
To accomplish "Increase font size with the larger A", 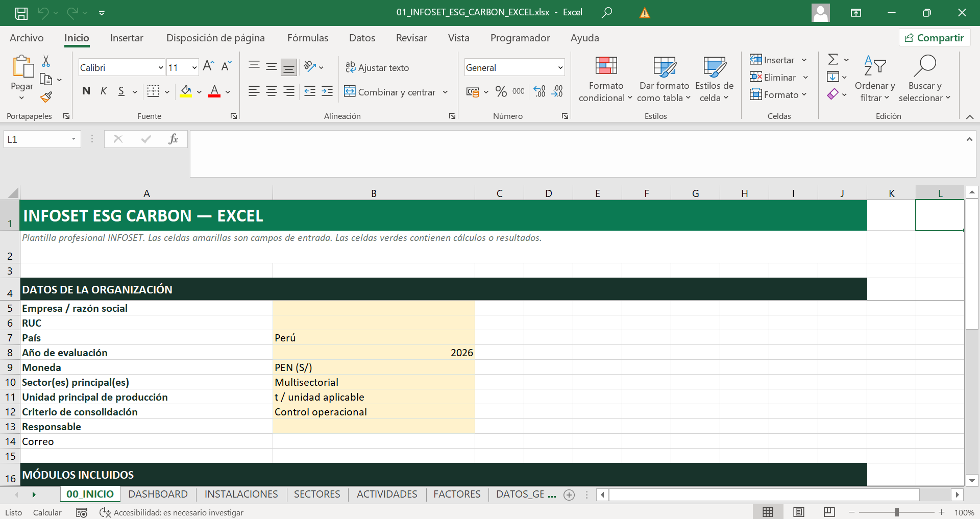I will click(208, 66).
